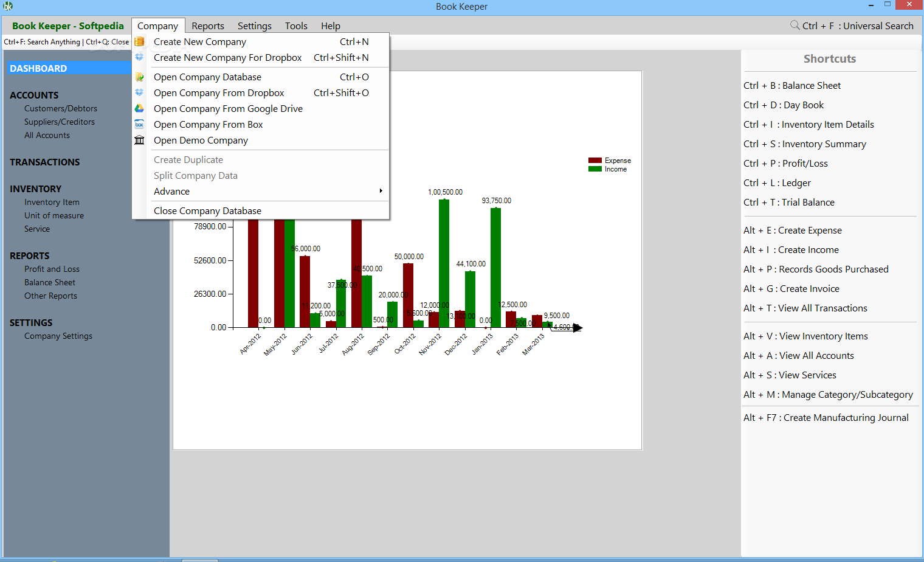Open the ACCOUNTS section heading

[34, 95]
